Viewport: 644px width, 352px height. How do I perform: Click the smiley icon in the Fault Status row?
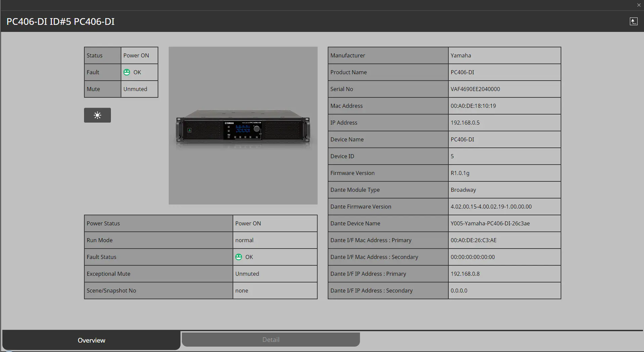(x=239, y=257)
